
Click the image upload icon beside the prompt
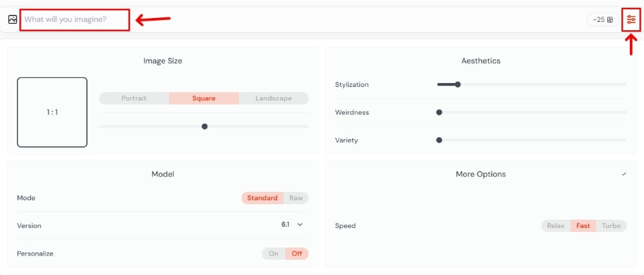tap(12, 19)
